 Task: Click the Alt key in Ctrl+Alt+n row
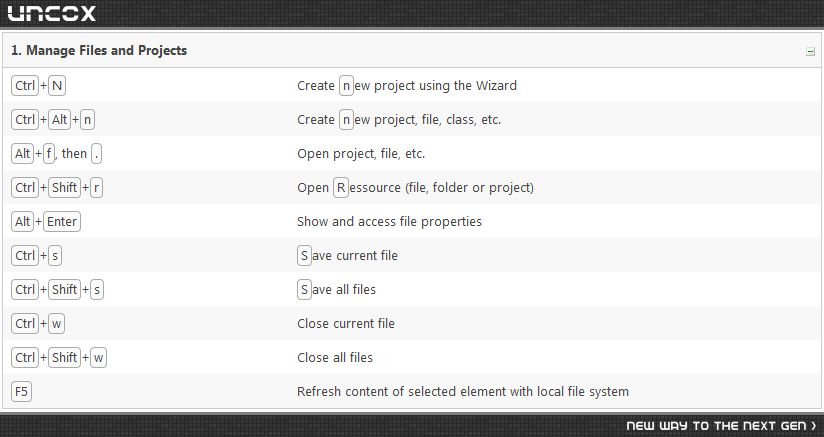point(59,120)
